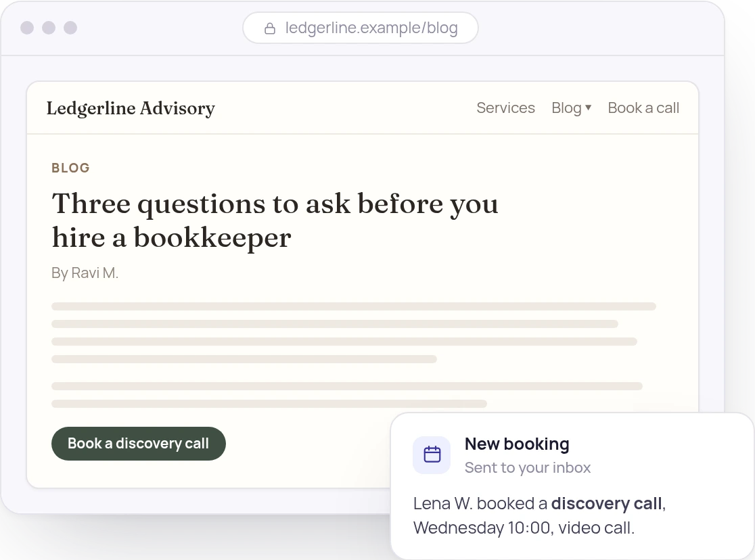Screen dimensions: 755x560
Task: Go to Book a call in the navigation
Action: coord(643,108)
